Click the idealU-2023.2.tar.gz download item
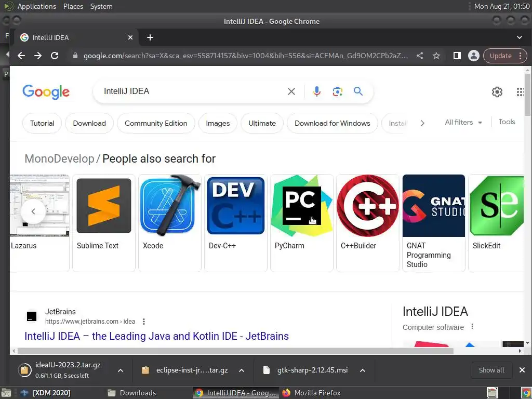This screenshot has height=399, width=532. 63,370
